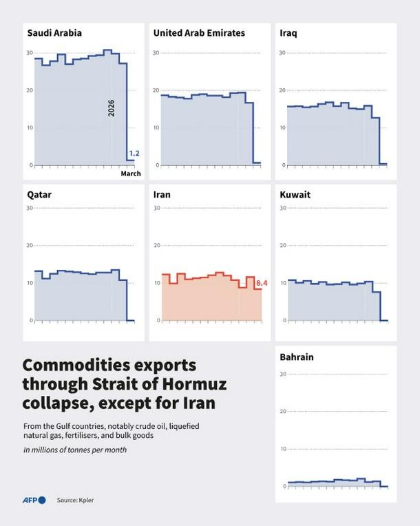
Task: Click the 1.2 value label on Saudi chart
Action: (x=134, y=154)
